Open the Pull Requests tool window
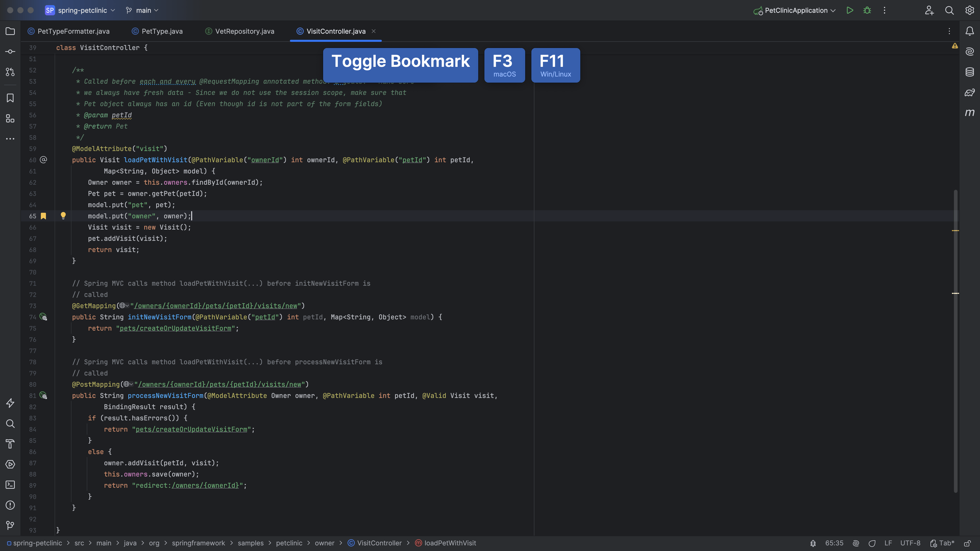Image resolution: width=980 pixels, height=551 pixels. pos(10,72)
